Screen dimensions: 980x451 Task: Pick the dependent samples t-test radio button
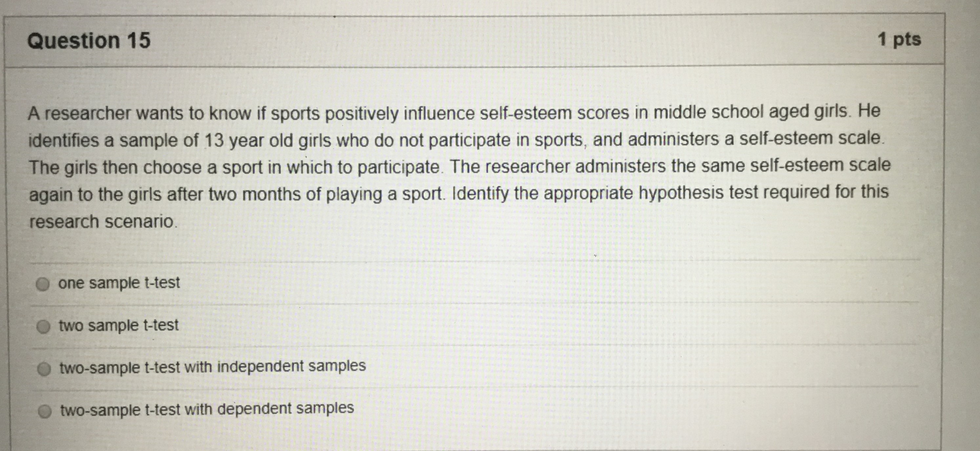click(45, 411)
